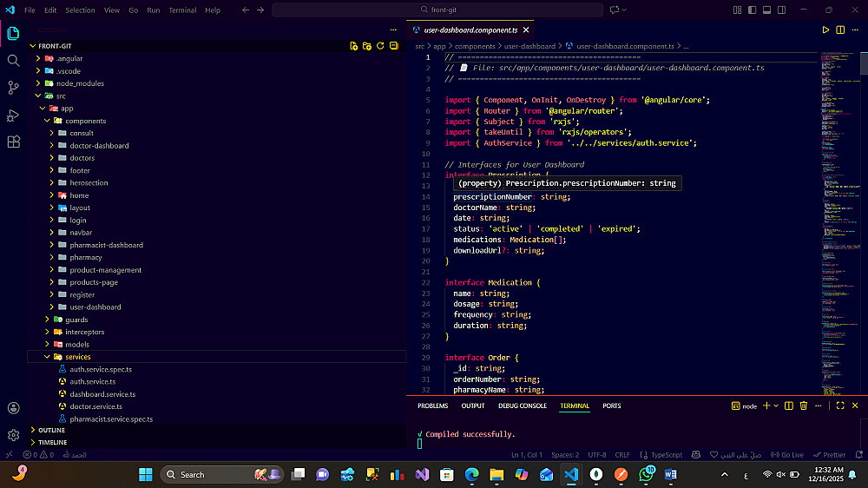
Task: Open the Extensions view
Action: [x=13, y=142]
